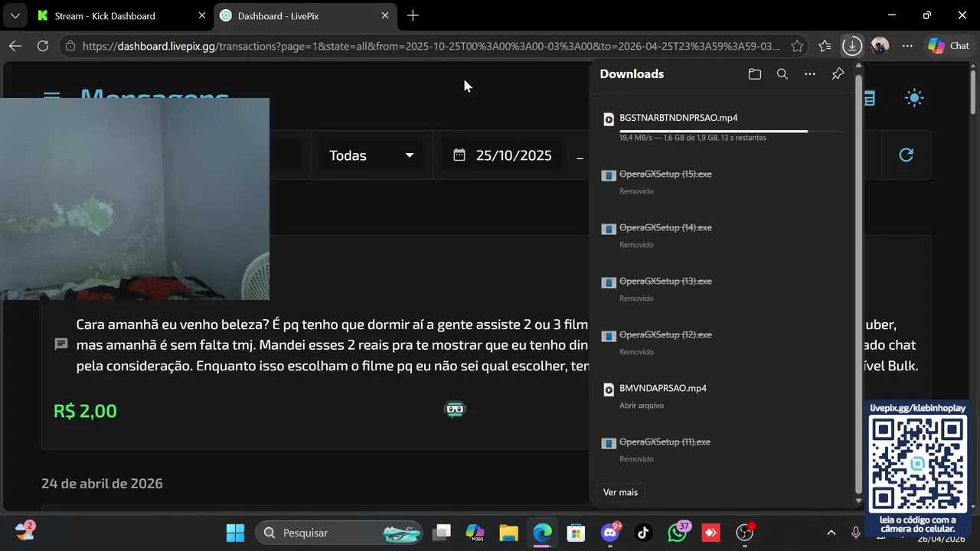Bookmark this page with star icon

click(797, 46)
